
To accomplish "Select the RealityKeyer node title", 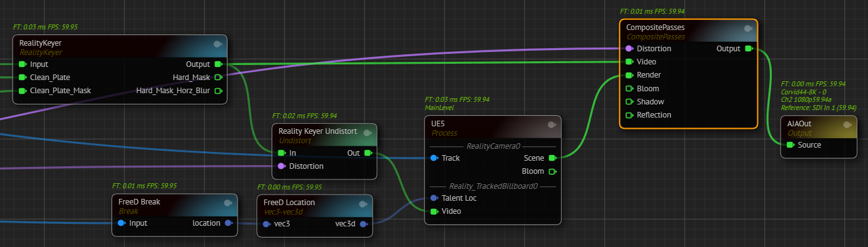I will [x=40, y=43].
